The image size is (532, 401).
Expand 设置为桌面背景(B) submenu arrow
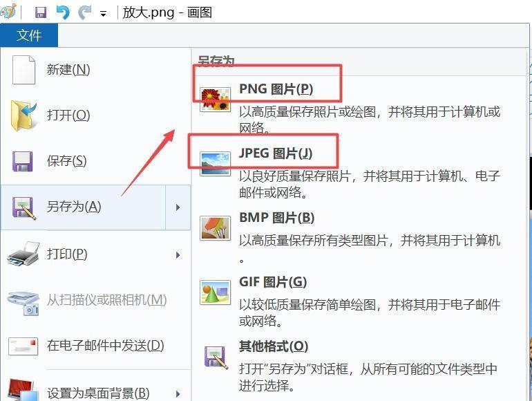(178, 394)
